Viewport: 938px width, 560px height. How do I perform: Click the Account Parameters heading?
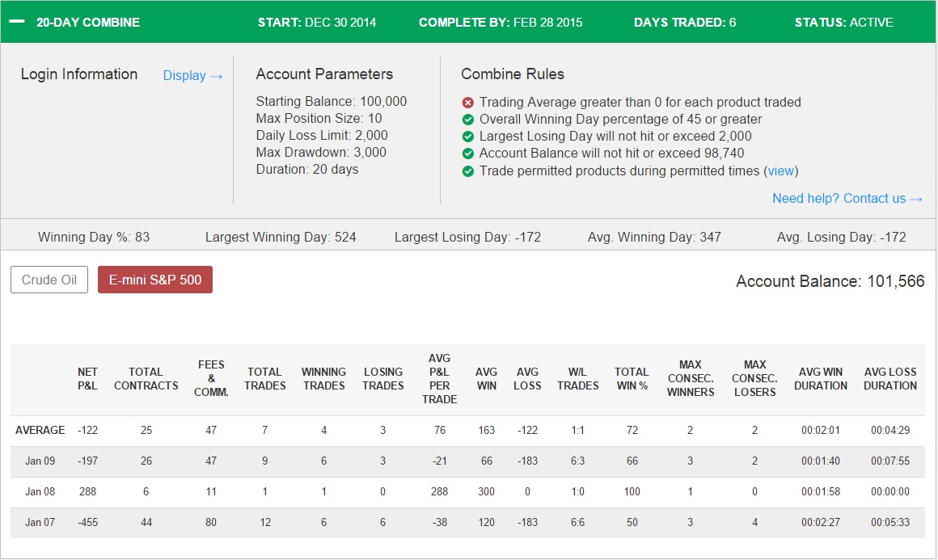[x=324, y=74]
